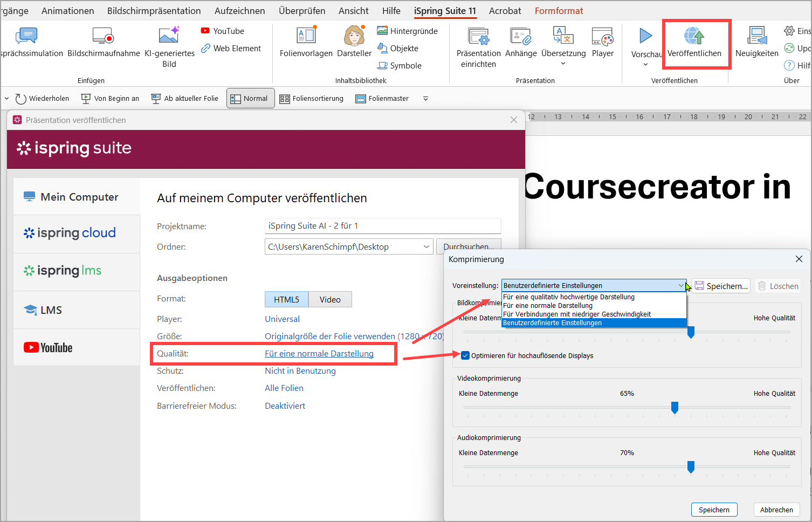This screenshot has height=522, width=812.
Task: Click the Videokomprimierung quality slider handle
Action: click(x=675, y=408)
